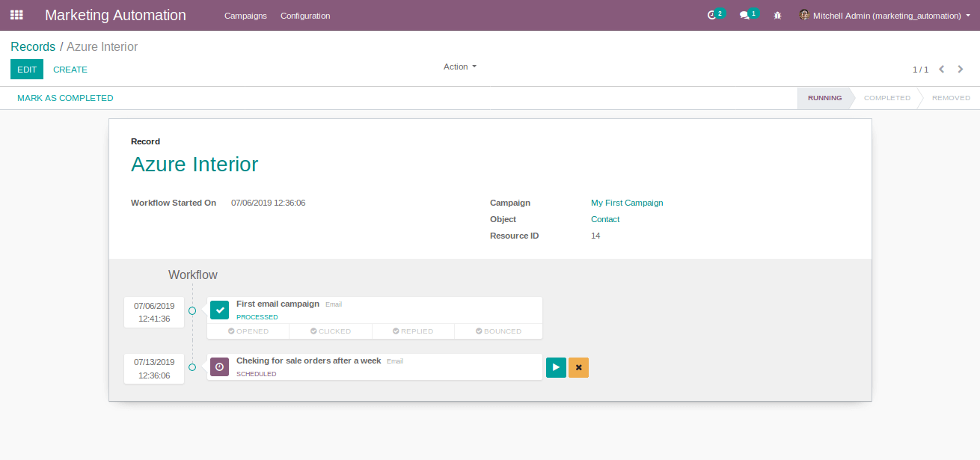Screen dimensions: 980x460
Task: Open the conversations chat icon
Action: click(x=744, y=16)
